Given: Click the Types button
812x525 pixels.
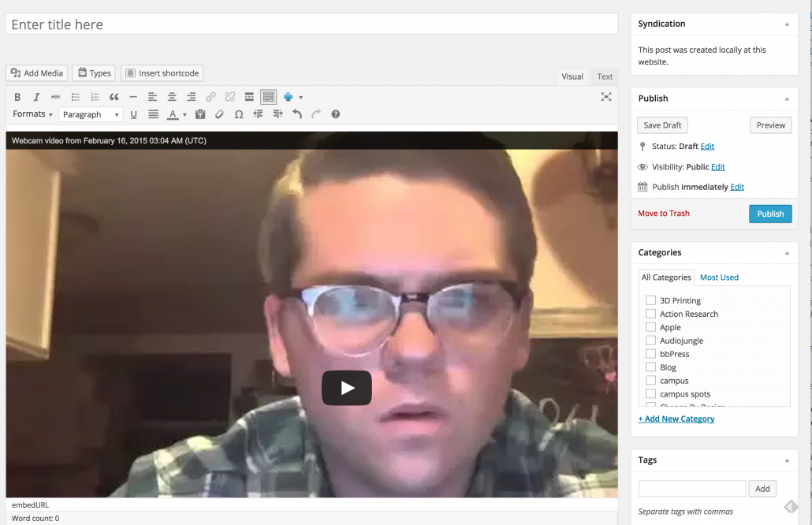Looking at the screenshot, I should point(94,73).
